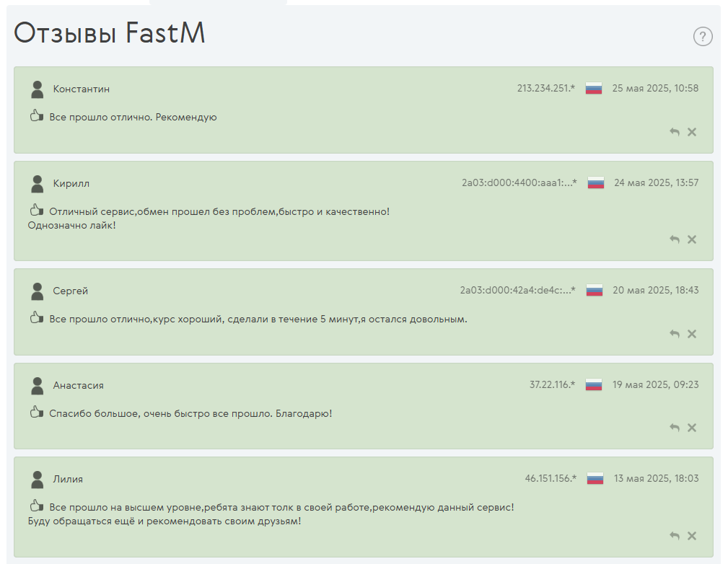Click the heading 'Отзывы FastM'
728x564 pixels.
tap(109, 33)
